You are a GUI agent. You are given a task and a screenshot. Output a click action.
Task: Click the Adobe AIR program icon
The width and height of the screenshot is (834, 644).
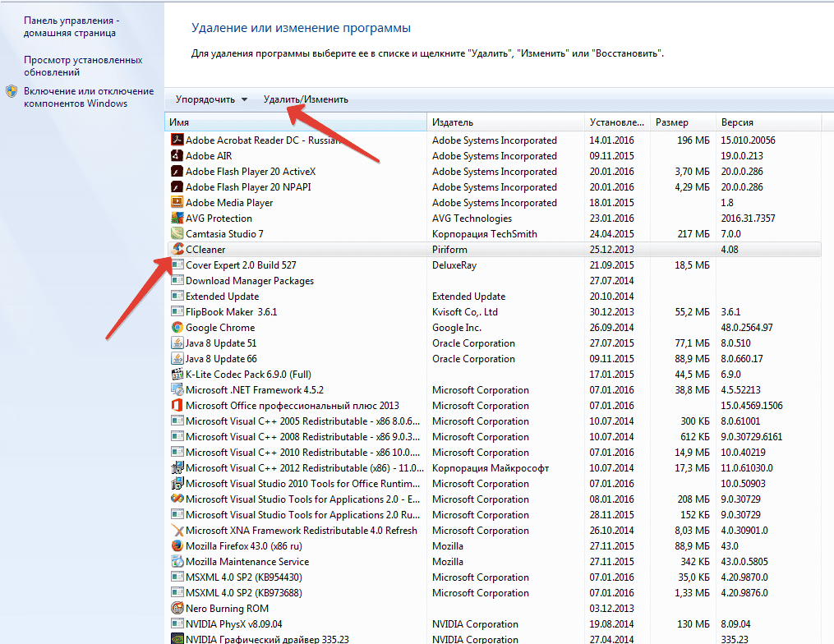click(x=177, y=155)
